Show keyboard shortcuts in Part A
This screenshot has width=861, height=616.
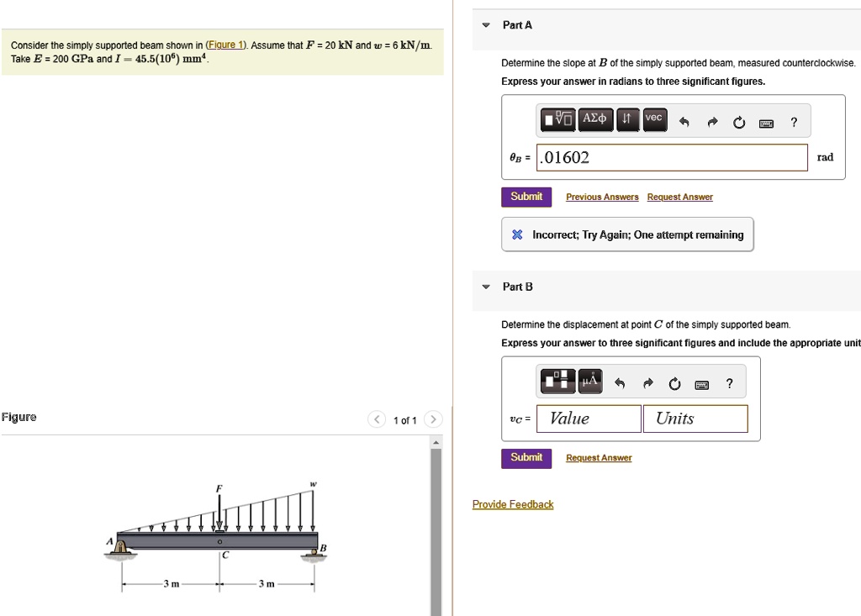[x=766, y=123]
